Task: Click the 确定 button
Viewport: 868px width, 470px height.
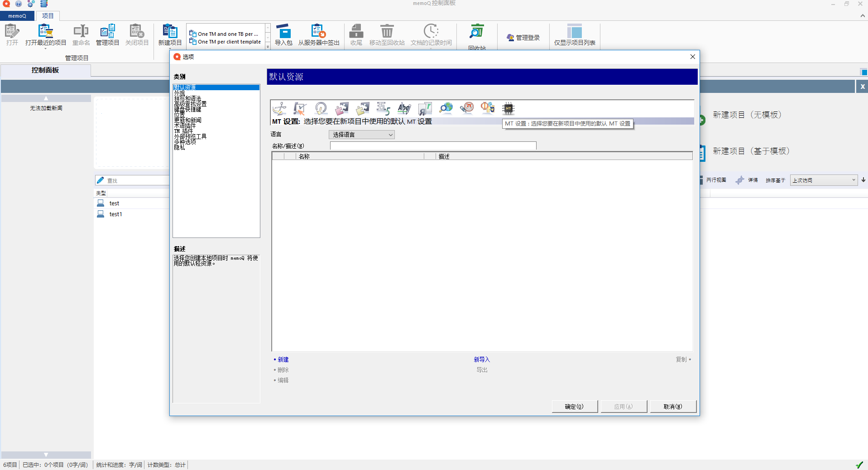Action: pos(575,407)
